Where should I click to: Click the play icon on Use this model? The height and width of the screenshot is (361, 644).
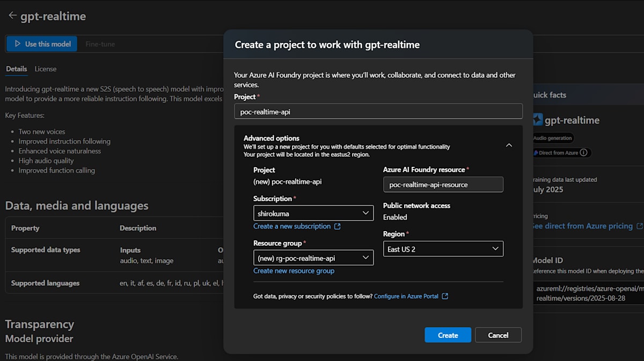point(17,44)
